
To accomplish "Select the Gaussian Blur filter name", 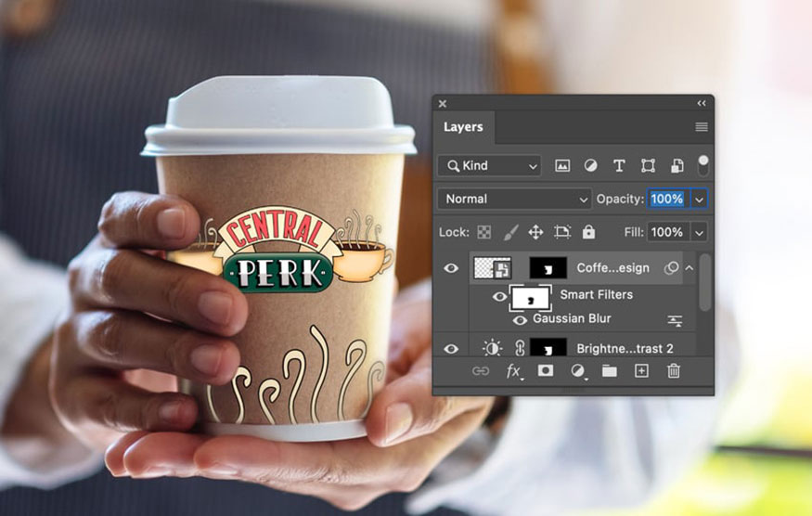I will coord(572,318).
